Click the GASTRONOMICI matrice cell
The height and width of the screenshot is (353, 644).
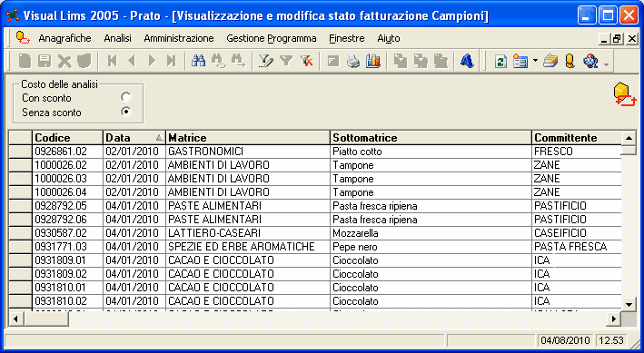(x=248, y=152)
